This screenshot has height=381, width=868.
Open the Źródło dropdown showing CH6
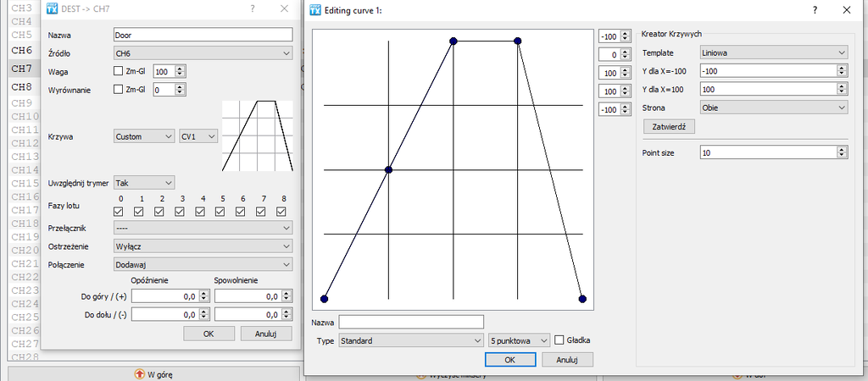click(203, 53)
